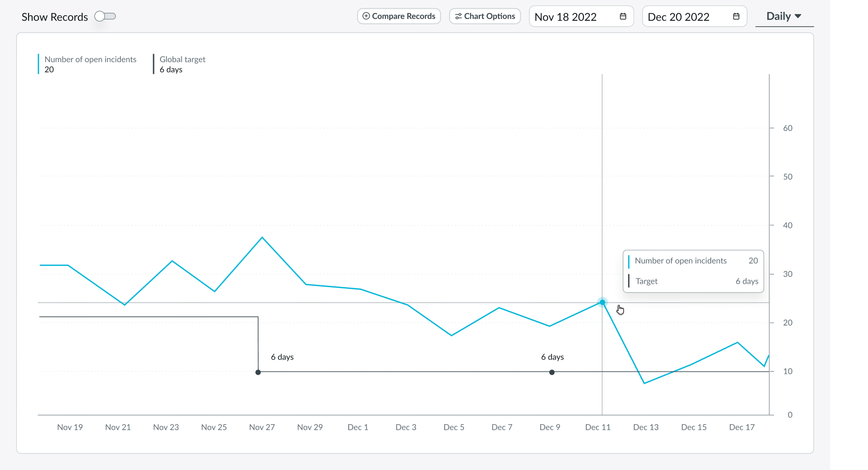Open the start date calendar picker icon
868x470 pixels.
click(623, 16)
